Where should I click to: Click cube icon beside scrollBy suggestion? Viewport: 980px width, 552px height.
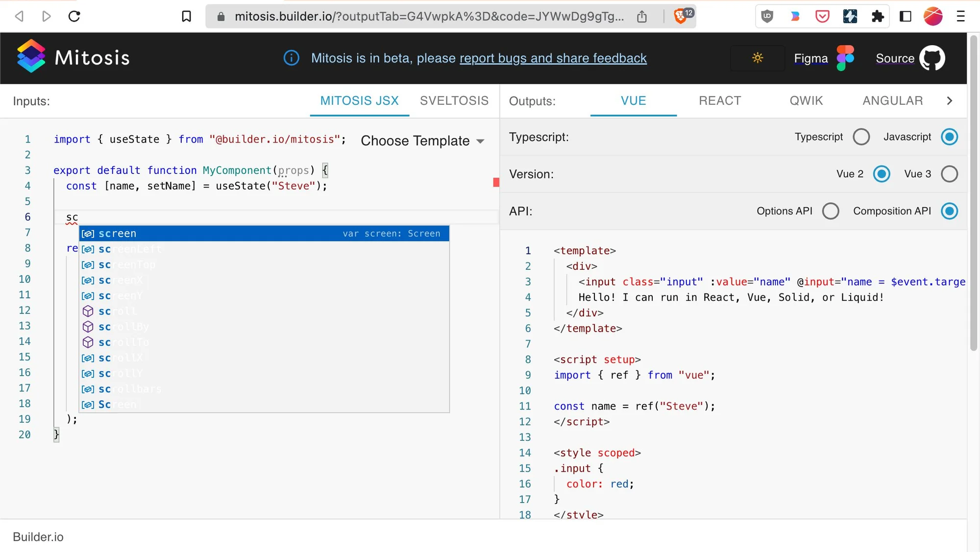[88, 327]
